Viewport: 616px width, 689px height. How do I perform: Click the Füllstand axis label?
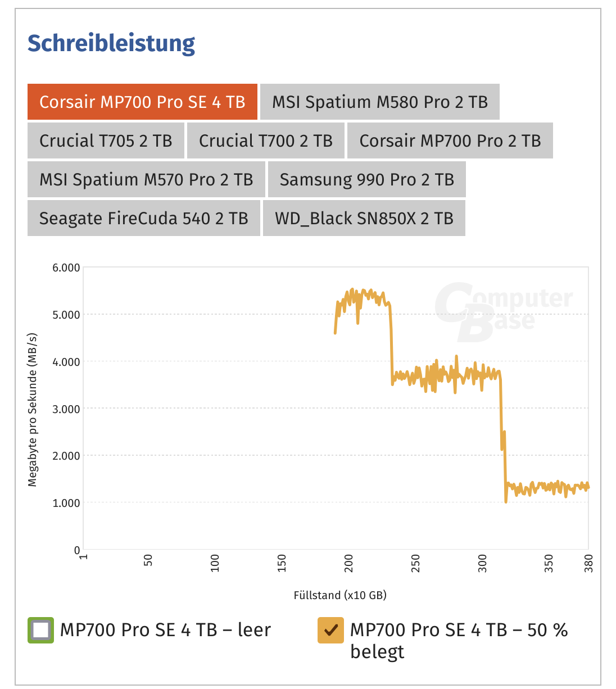341,595
